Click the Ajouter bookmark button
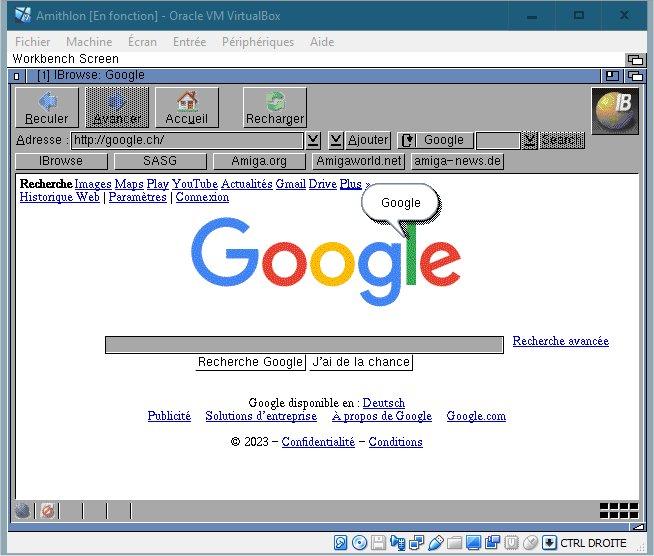 (x=368, y=140)
